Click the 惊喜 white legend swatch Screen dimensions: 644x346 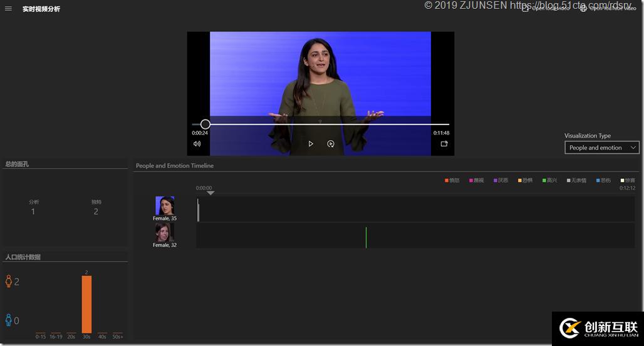pos(622,181)
